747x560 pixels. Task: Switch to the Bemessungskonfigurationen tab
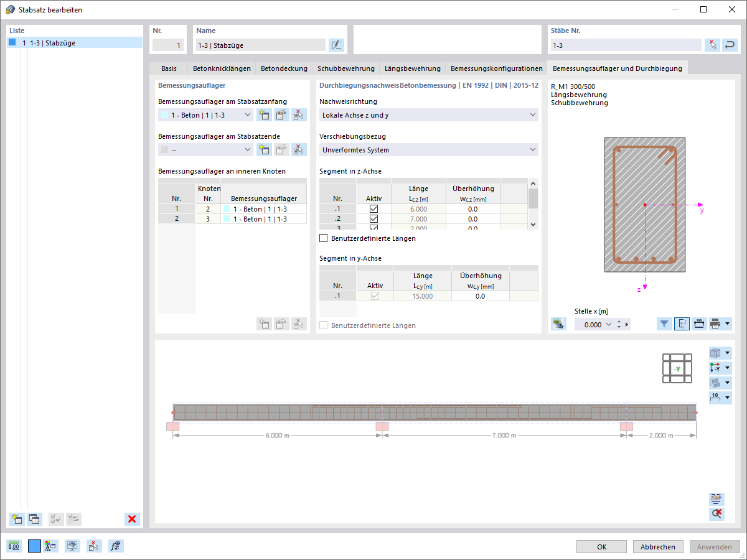pyautogui.click(x=497, y=68)
